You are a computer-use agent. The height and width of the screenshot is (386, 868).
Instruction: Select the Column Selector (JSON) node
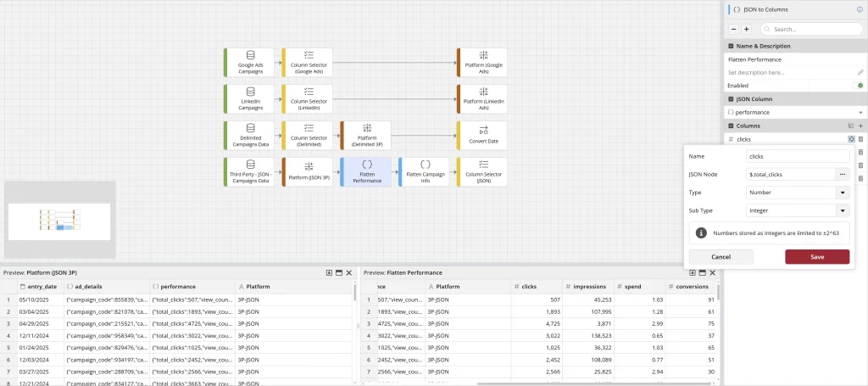pos(482,171)
